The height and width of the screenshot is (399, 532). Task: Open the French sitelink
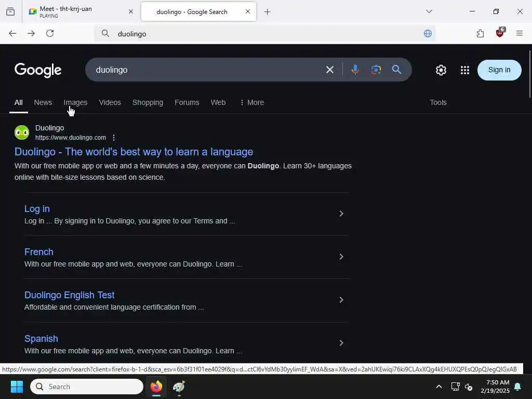(x=38, y=252)
